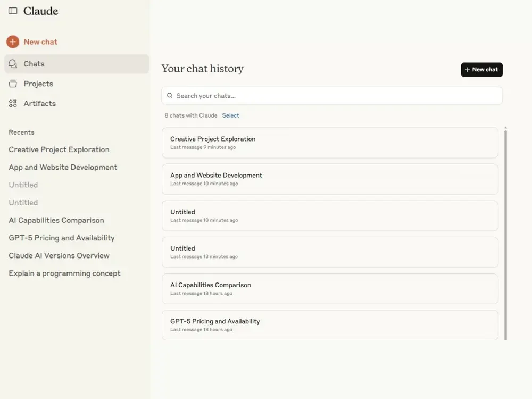
Task: Click the orange plus New chat icon
Action: [x=13, y=41]
